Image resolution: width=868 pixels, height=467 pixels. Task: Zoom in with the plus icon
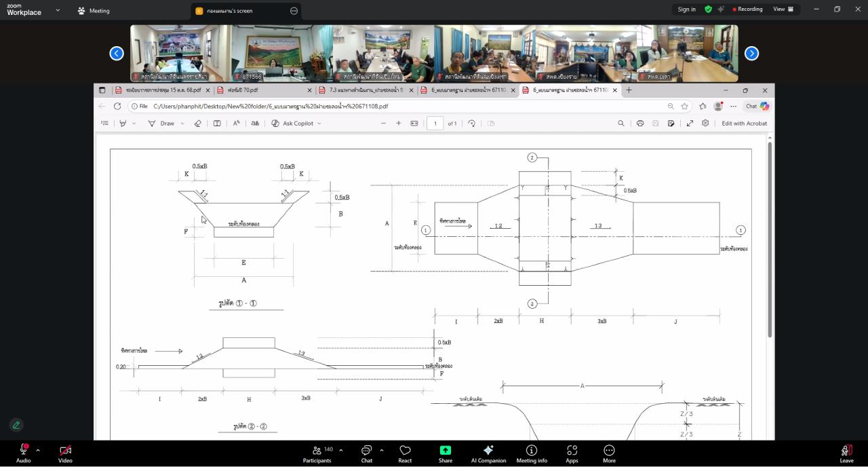pos(399,124)
